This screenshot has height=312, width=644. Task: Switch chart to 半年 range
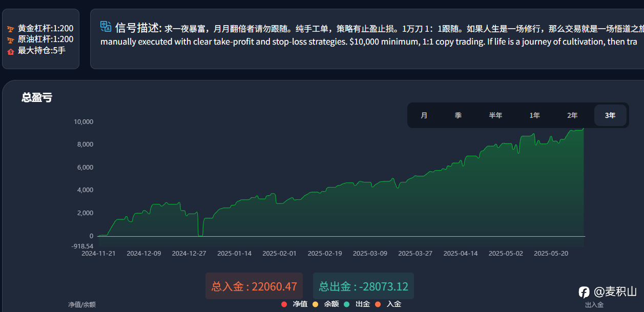495,115
